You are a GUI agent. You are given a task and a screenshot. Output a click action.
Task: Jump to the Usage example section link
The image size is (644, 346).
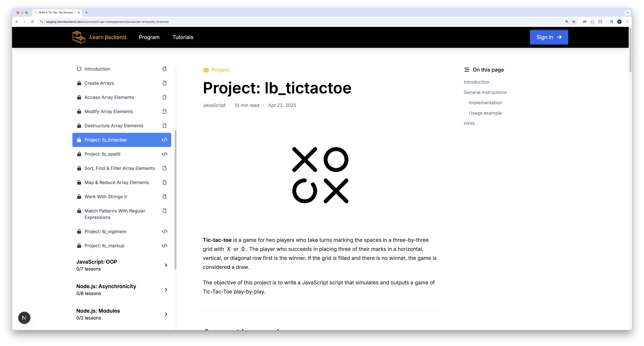(485, 113)
